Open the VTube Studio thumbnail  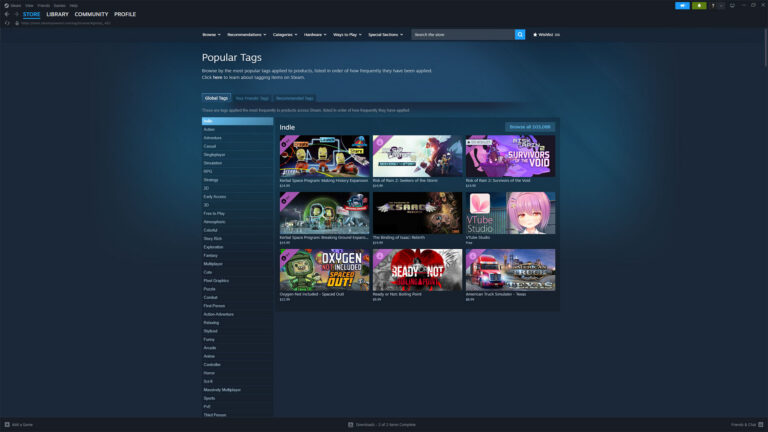point(510,213)
